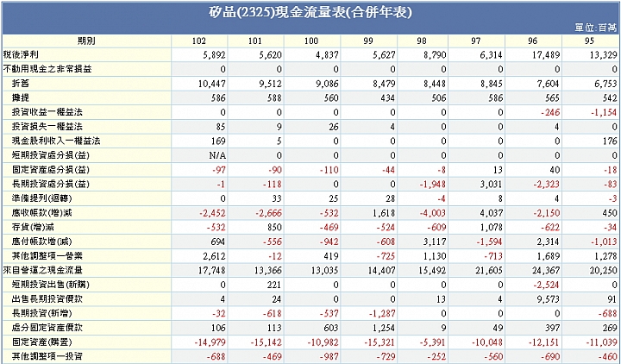Click the 3,031 value in 長期投資處分損(益) row
Image resolution: width=621 pixels, height=364 pixels.
[x=490, y=185]
